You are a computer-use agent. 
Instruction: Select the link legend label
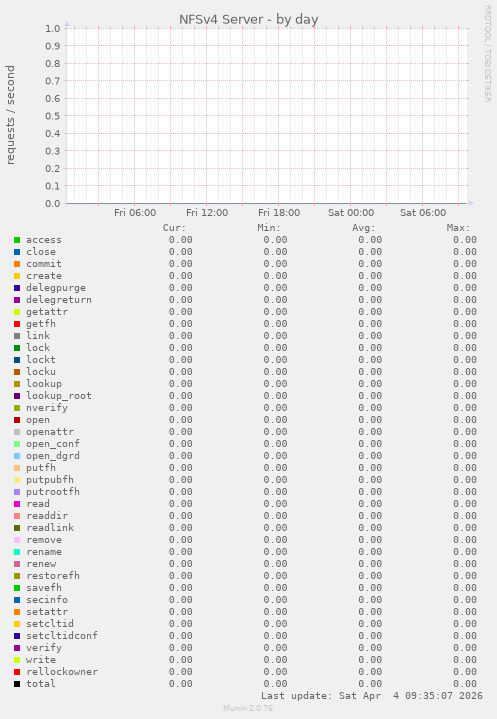pyautogui.click(x=38, y=336)
